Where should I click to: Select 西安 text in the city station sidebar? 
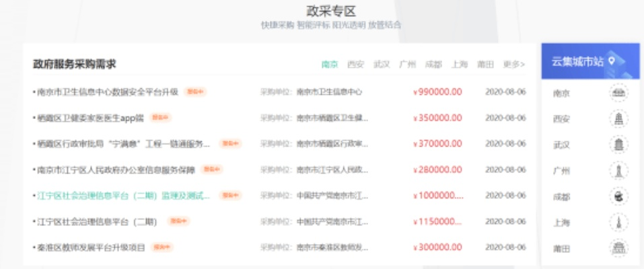click(561, 120)
